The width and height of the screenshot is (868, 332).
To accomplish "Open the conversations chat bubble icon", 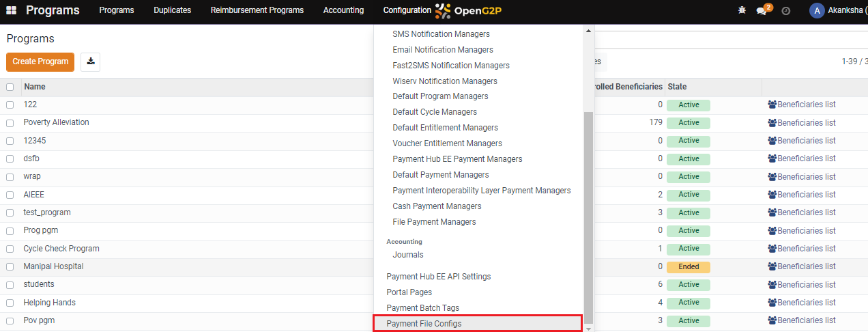I will 762,11.
